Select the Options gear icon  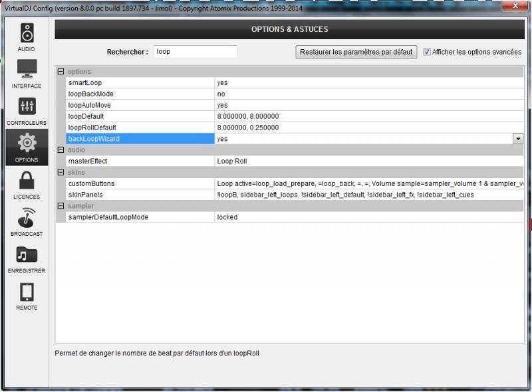click(x=27, y=143)
